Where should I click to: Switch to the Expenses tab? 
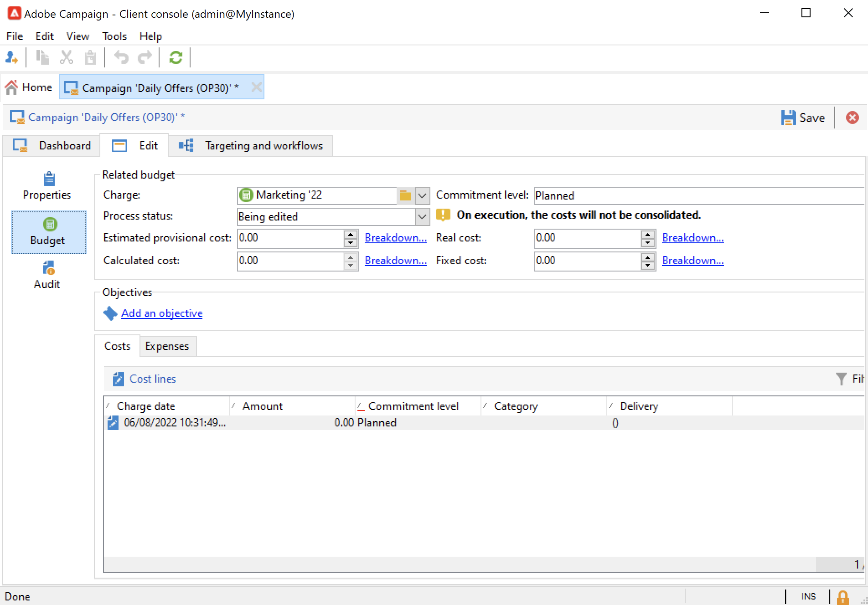[x=167, y=346]
